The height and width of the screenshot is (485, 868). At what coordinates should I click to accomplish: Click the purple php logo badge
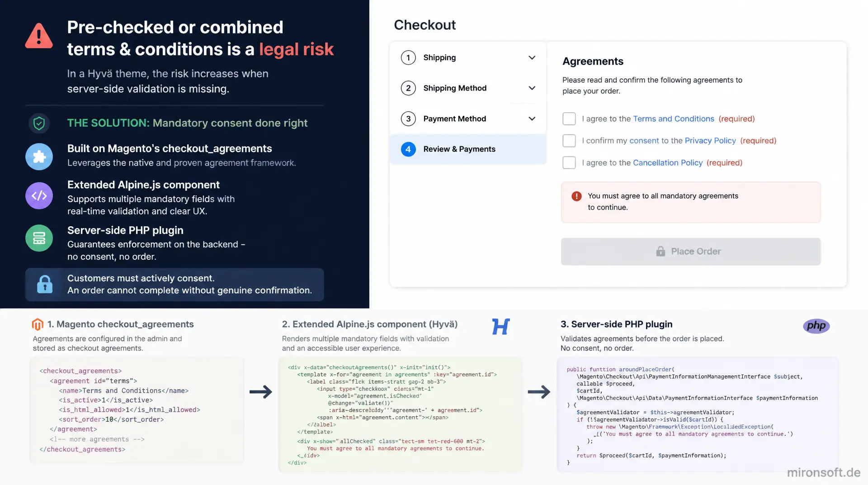coord(816,326)
